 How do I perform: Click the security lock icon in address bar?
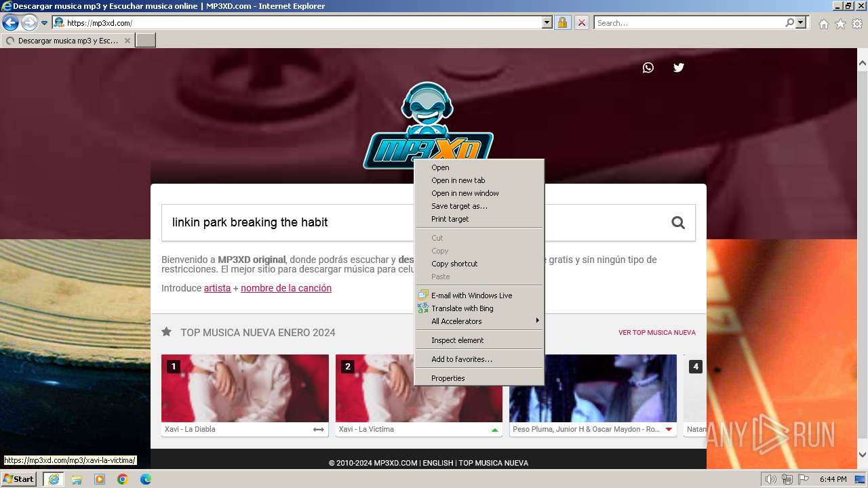point(562,23)
